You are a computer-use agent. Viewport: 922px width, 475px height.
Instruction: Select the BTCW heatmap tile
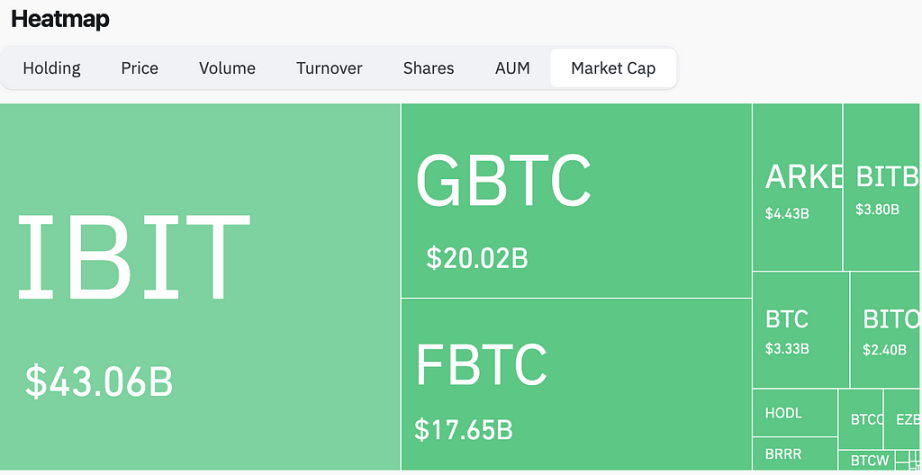(866, 460)
